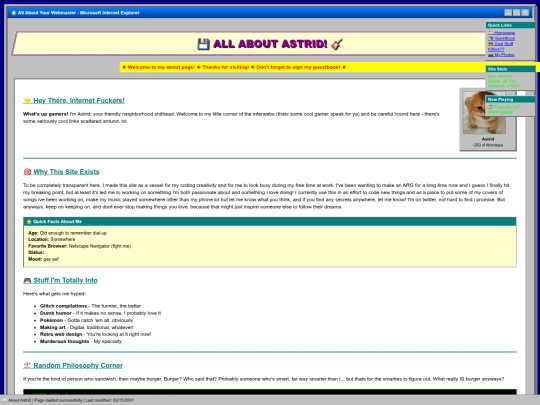Click the sunglasses icon beside Cool Stuff

(x=491, y=44)
